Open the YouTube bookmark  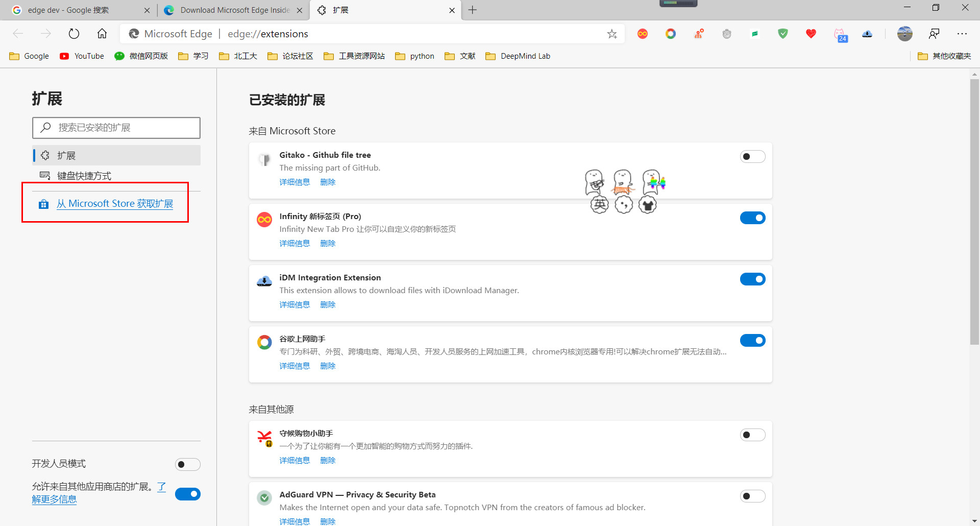pyautogui.click(x=82, y=56)
